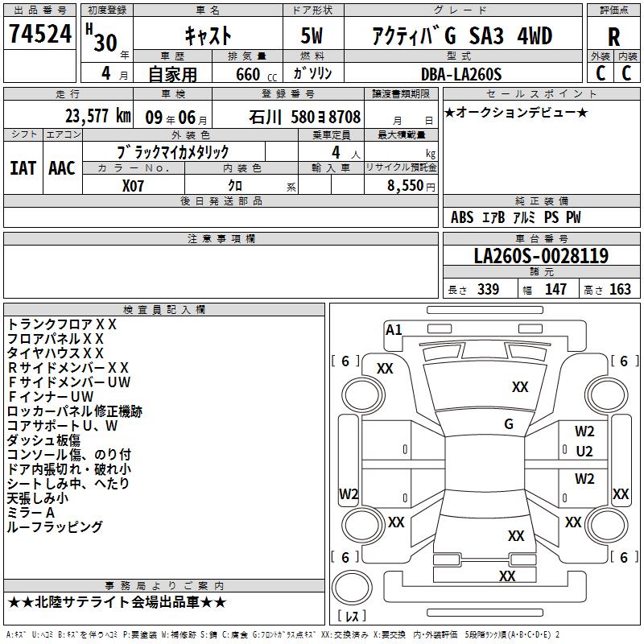This screenshot has height=644, width=644.
Task: Click note 天張しみ小
Action: pos(37,497)
